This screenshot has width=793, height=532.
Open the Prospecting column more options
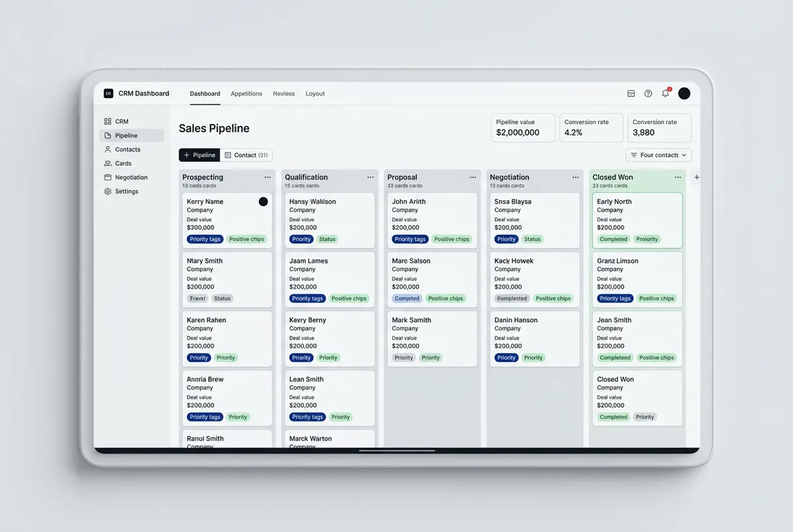(268, 177)
